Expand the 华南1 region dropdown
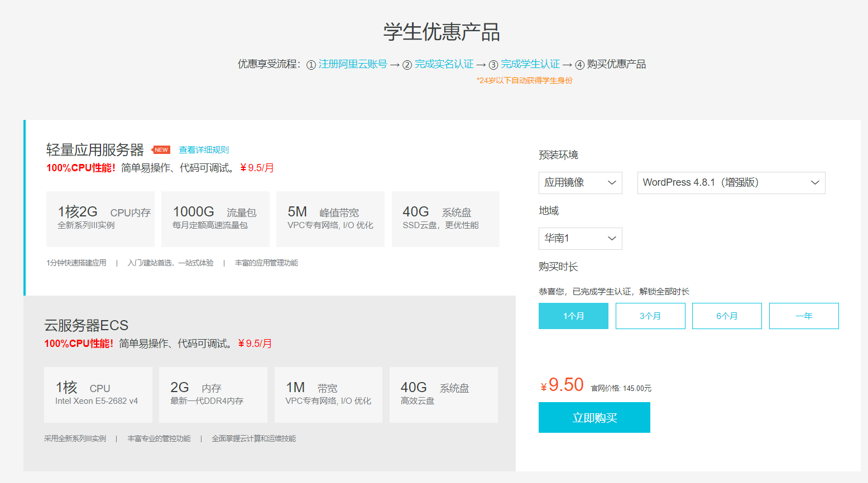Viewport: 868px width, 483px height. (x=581, y=239)
